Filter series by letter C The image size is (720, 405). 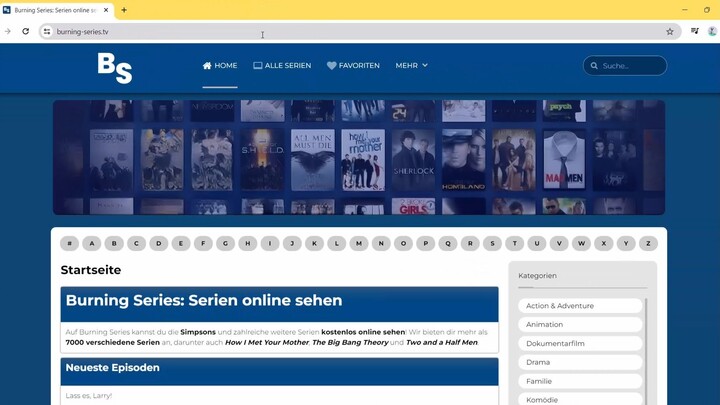click(x=136, y=243)
